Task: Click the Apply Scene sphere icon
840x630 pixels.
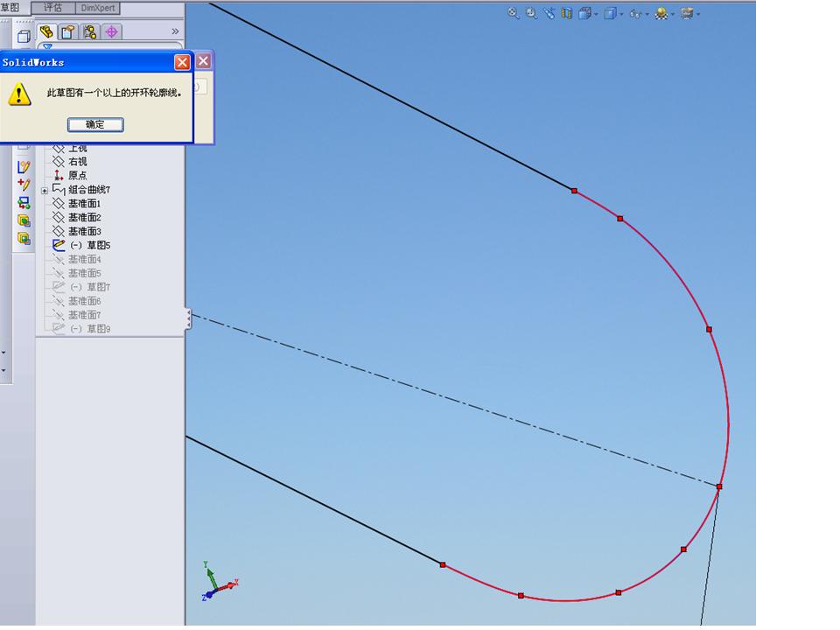Action: tap(661, 13)
